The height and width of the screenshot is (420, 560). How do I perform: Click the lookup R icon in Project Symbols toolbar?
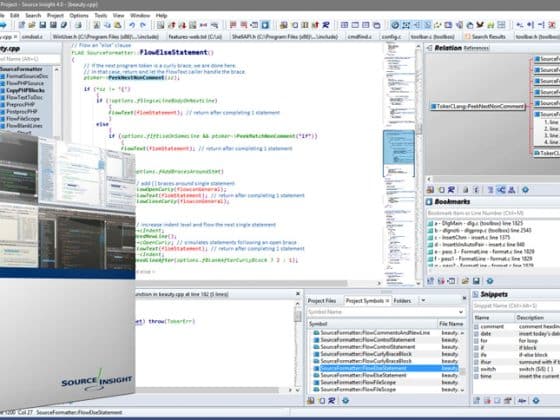(x=332, y=401)
